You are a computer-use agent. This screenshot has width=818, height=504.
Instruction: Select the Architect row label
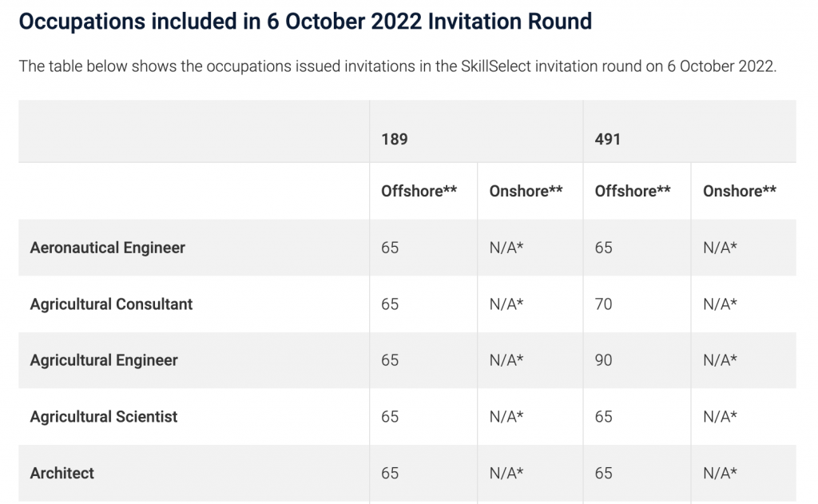click(x=62, y=473)
